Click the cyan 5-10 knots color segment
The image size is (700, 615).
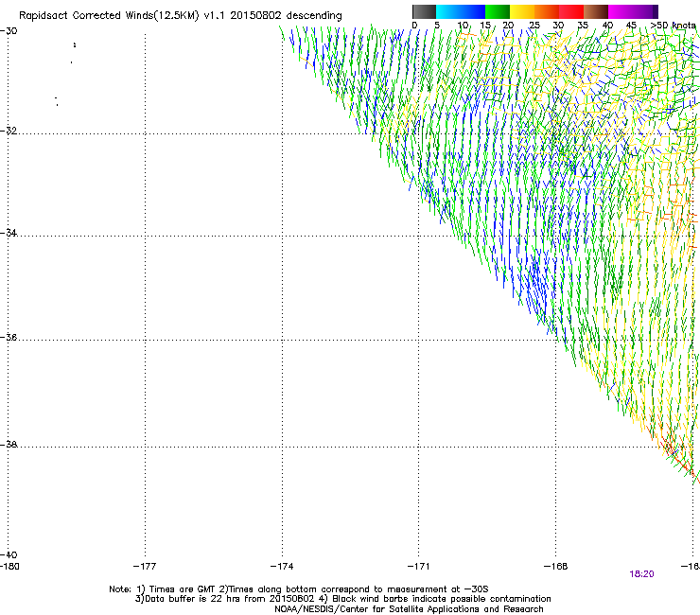tap(448, 11)
